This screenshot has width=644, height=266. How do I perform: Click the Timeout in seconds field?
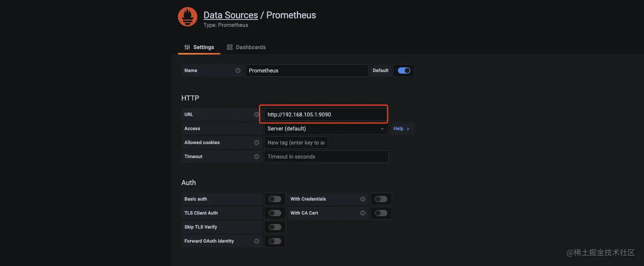tap(326, 157)
